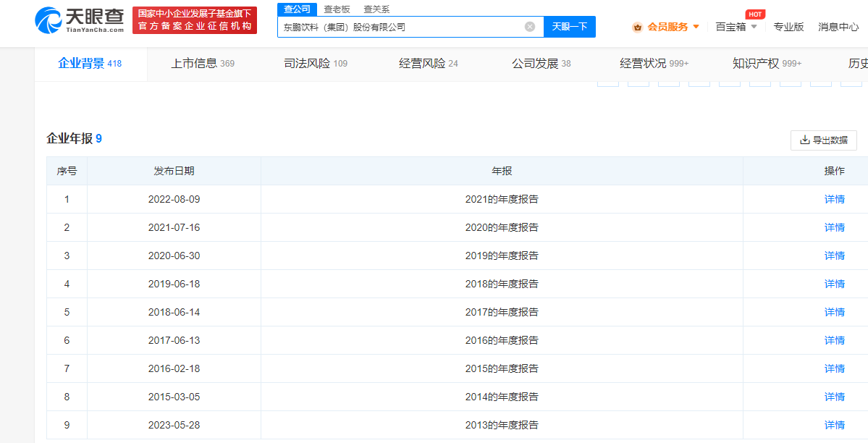Click the Tianyancha logo
This screenshot has width=868, height=443.
point(80,20)
